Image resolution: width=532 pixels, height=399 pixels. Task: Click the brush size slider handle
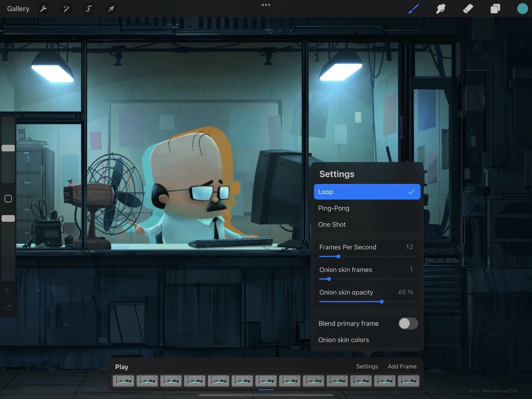8,148
